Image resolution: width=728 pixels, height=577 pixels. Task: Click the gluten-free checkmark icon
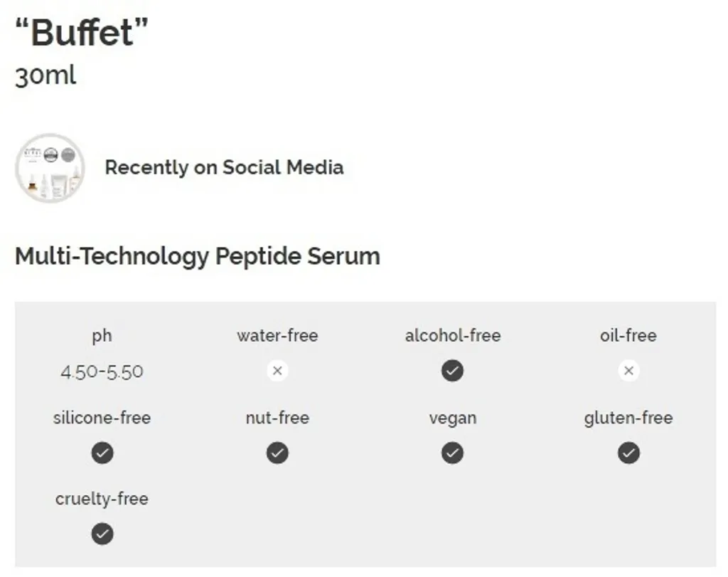pyautogui.click(x=628, y=452)
